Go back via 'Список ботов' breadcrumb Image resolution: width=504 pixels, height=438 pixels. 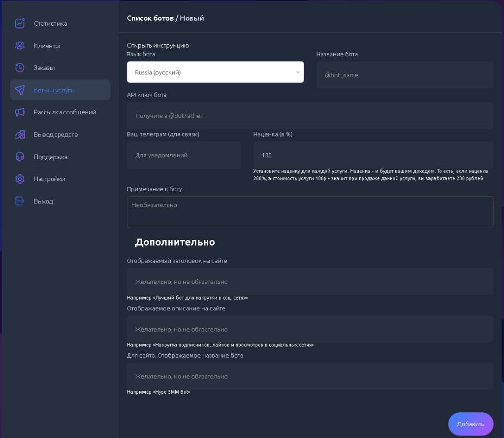pos(150,18)
